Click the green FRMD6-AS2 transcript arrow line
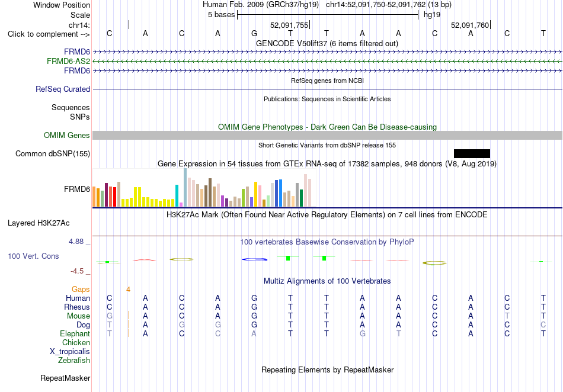 (x=328, y=62)
